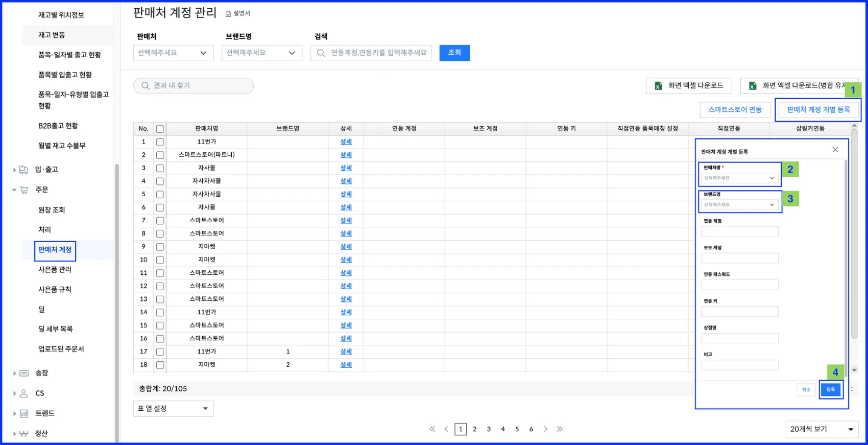Open 사은품 관리 in the sidebar
The height and width of the screenshot is (445, 868).
(x=55, y=269)
